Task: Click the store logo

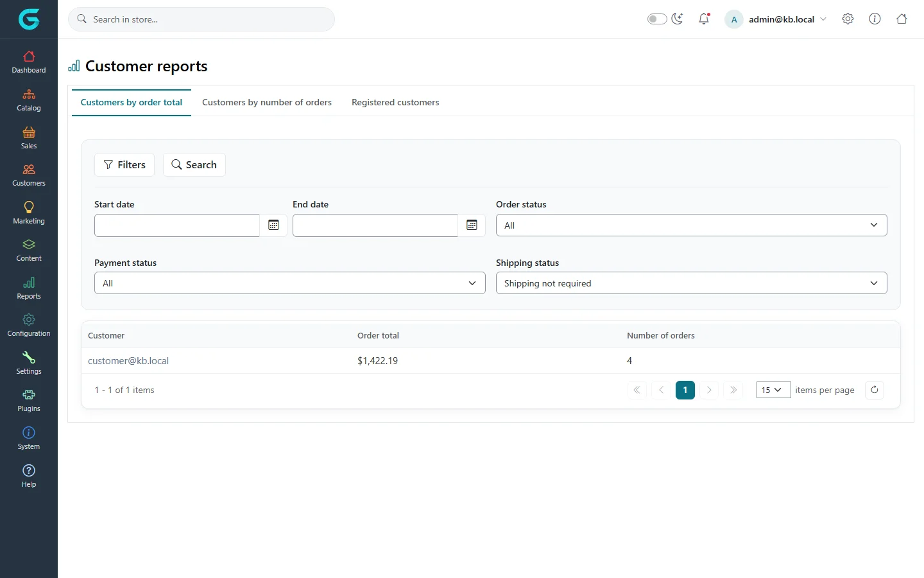Action: coord(29,19)
